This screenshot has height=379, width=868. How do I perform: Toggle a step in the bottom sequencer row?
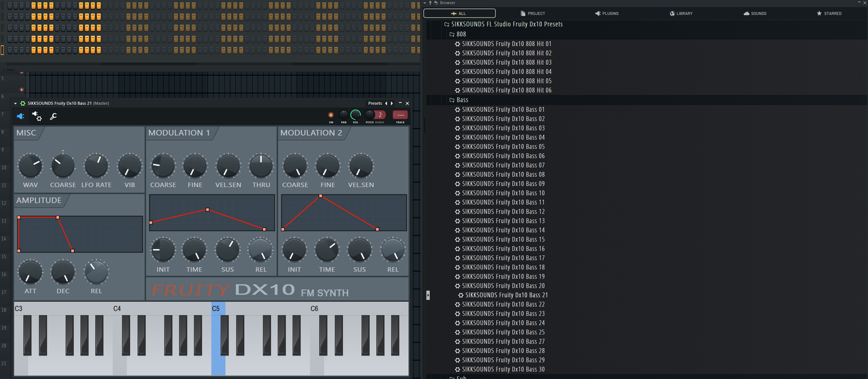[34, 50]
